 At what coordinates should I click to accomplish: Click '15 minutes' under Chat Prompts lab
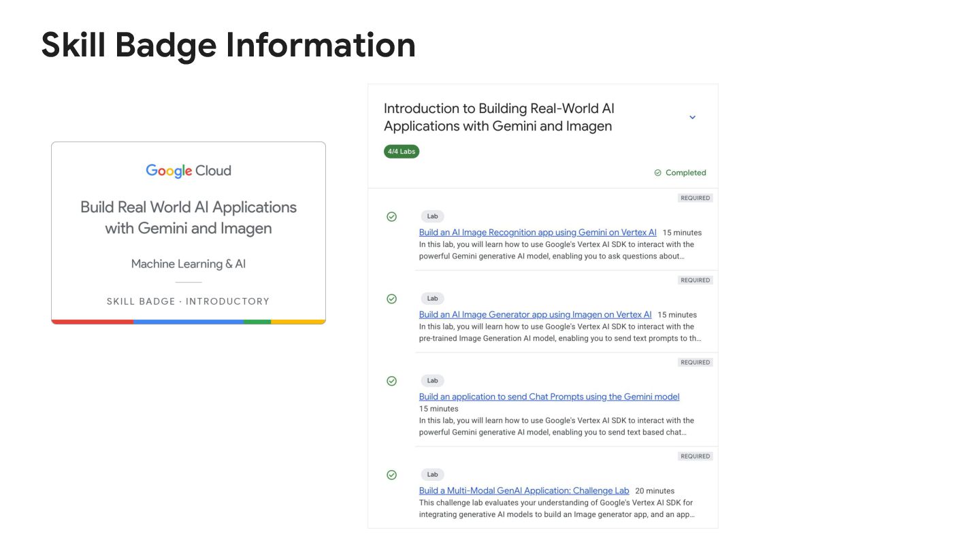tap(439, 410)
